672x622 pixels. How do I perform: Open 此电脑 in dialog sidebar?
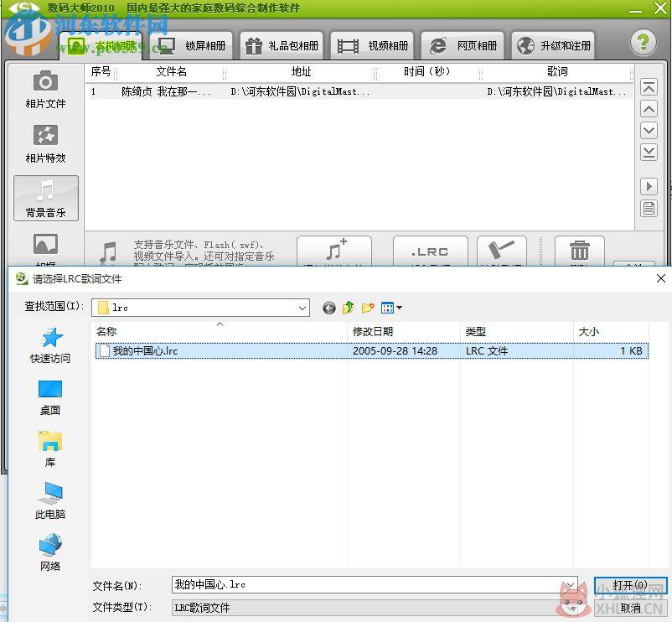50,500
